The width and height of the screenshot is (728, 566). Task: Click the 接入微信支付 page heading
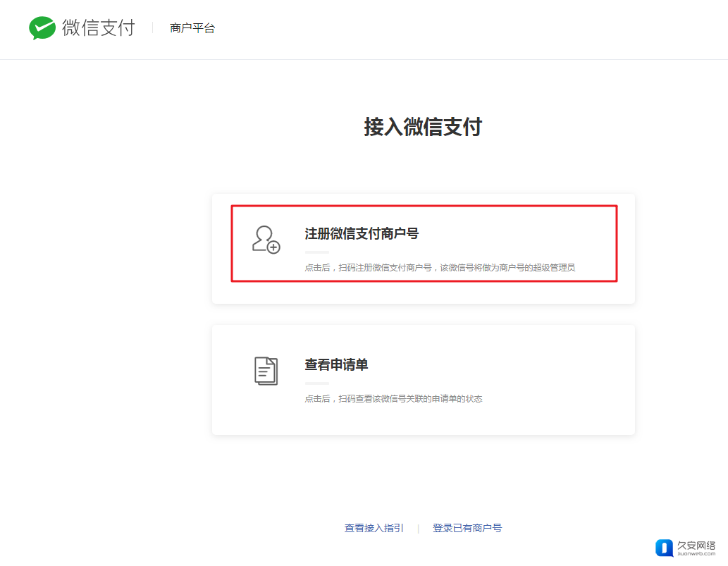(423, 127)
